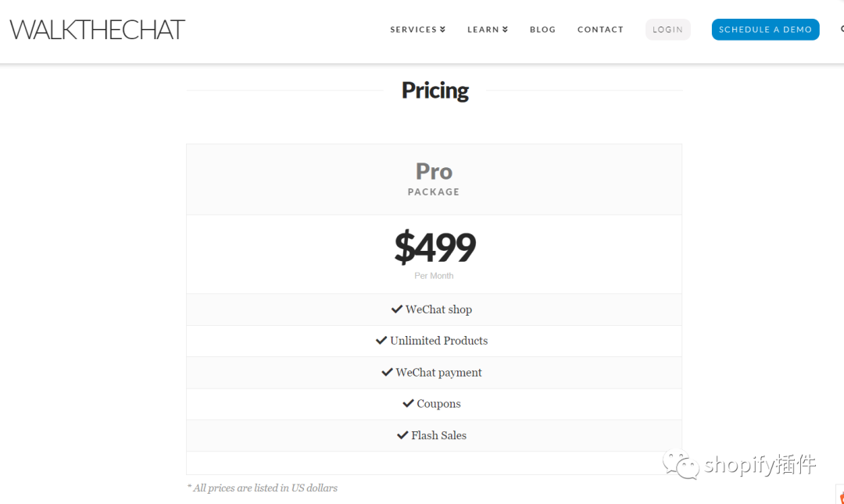Click the US dollars pricing footnote
Viewport: 844px width, 504px height.
263,488
